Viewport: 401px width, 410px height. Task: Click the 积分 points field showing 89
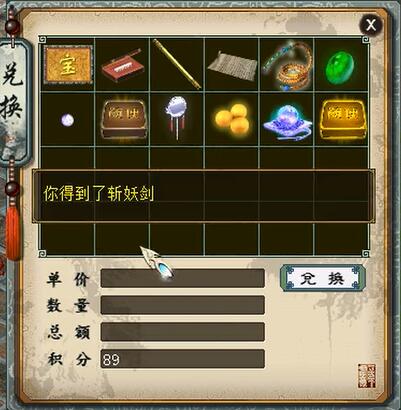coord(183,359)
